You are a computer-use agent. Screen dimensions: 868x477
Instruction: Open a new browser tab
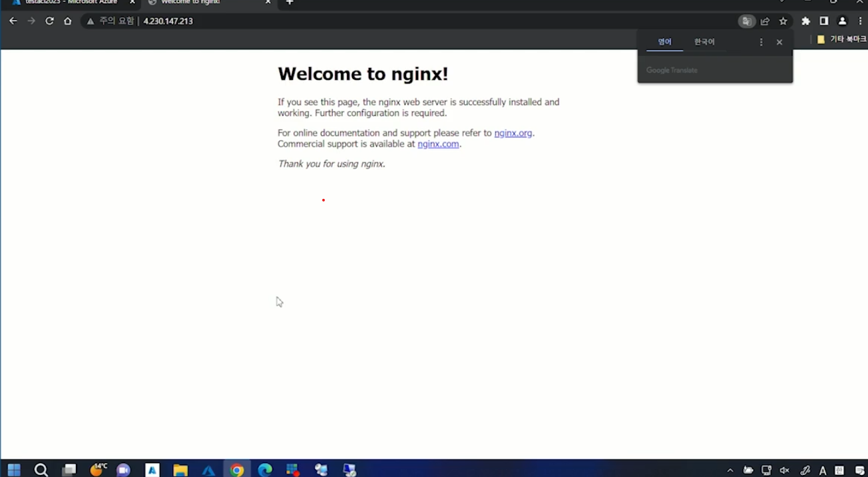click(x=290, y=3)
